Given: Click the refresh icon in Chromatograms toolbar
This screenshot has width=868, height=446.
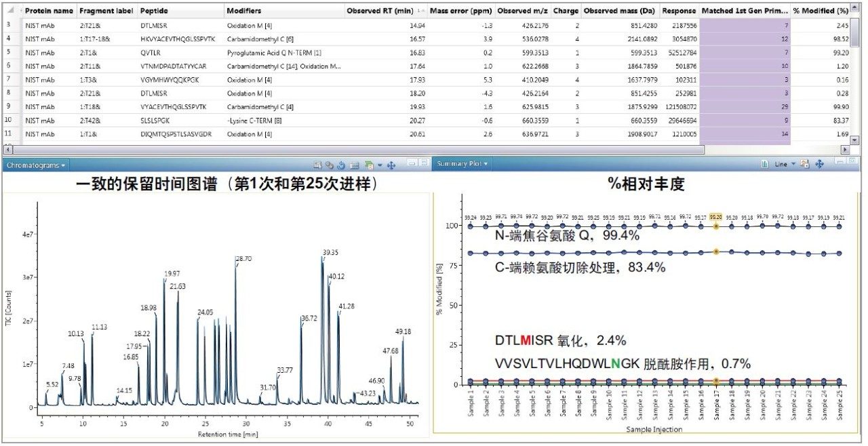Looking at the screenshot, I should click(341, 165).
